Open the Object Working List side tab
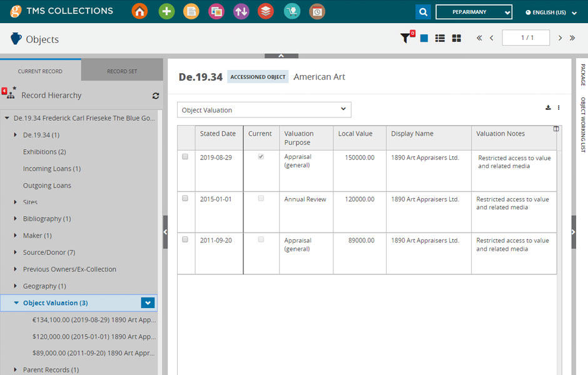Screen dimensions: 588x375 (x=582, y=125)
